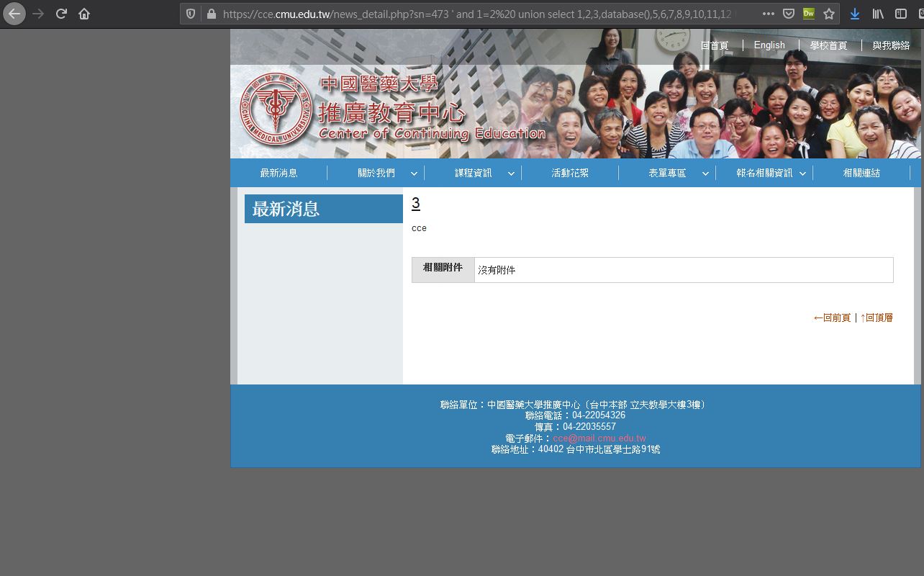Screen dimensions: 924x576
Task: Click the 沒有附件 table cell
Action: tap(684, 270)
